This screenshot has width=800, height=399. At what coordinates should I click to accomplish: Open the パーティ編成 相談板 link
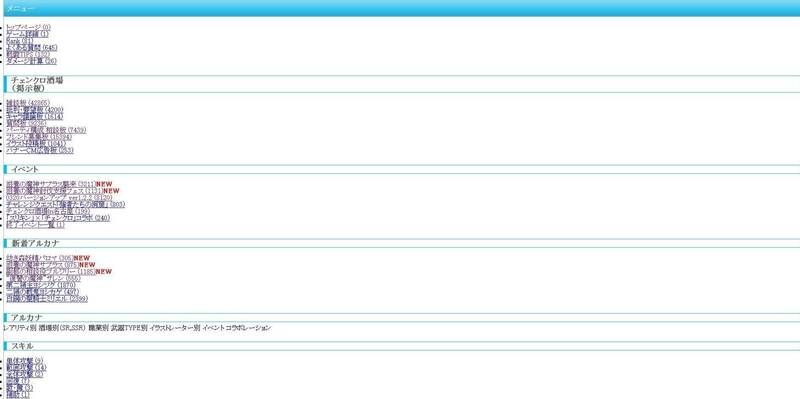coord(46,130)
